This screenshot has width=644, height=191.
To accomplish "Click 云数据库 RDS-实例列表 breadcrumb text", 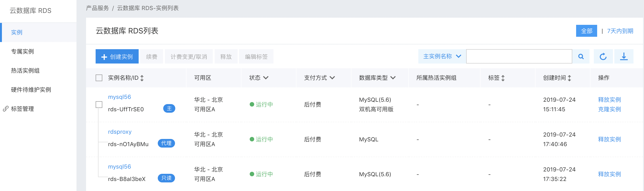I will 148,8.
